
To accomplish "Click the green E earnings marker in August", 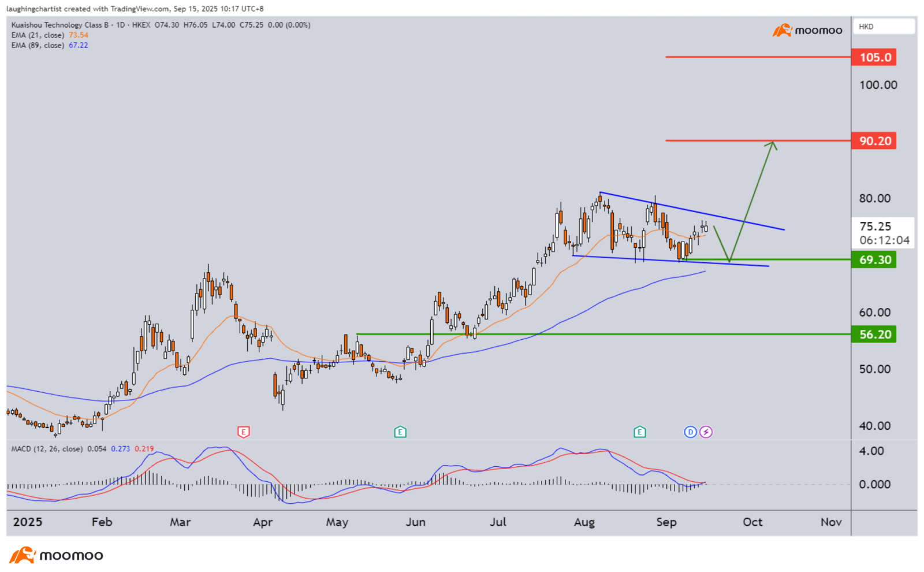I will (x=639, y=432).
